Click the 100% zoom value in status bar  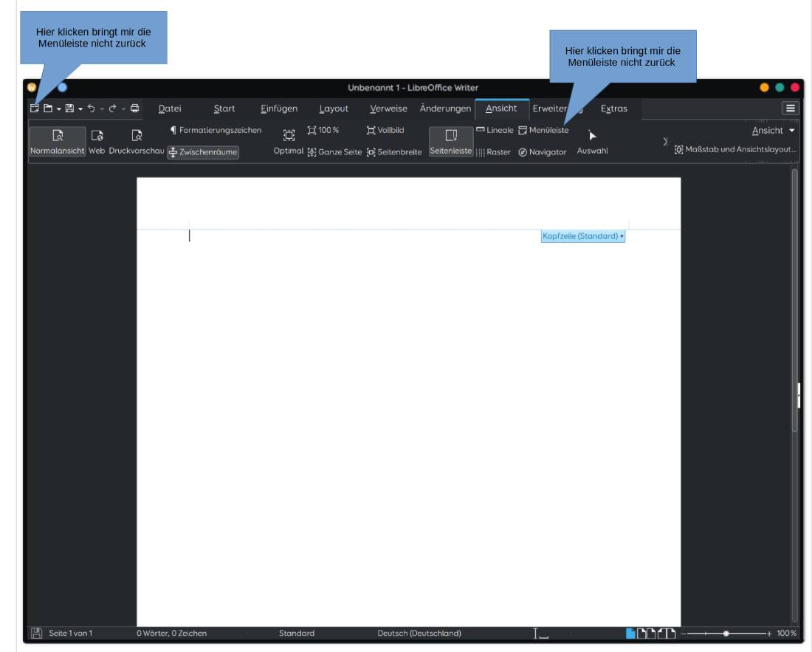coord(787,634)
